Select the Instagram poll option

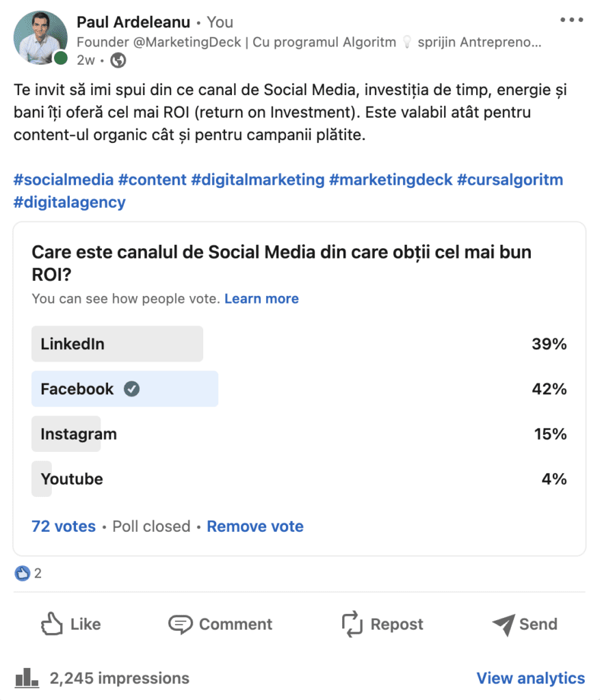point(299,434)
